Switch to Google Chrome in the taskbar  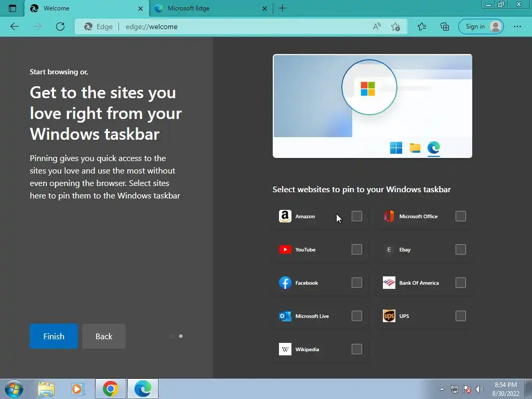(x=111, y=389)
